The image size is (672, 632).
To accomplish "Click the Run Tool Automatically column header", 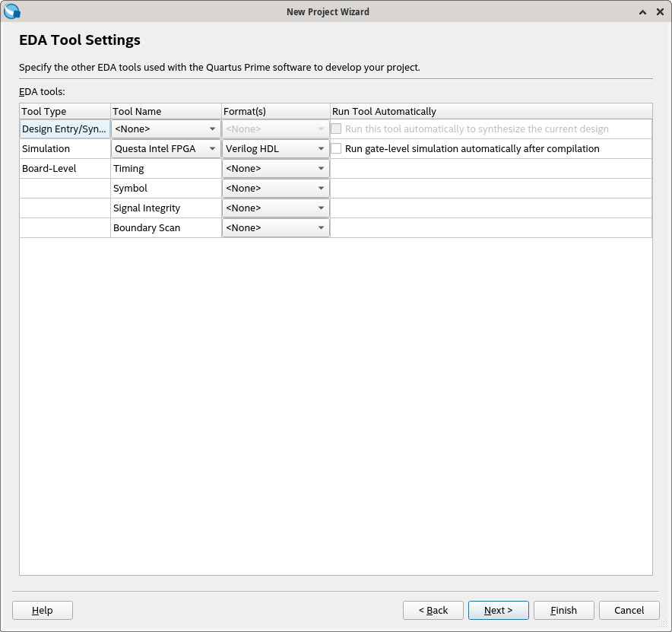I will pyautogui.click(x=491, y=111).
